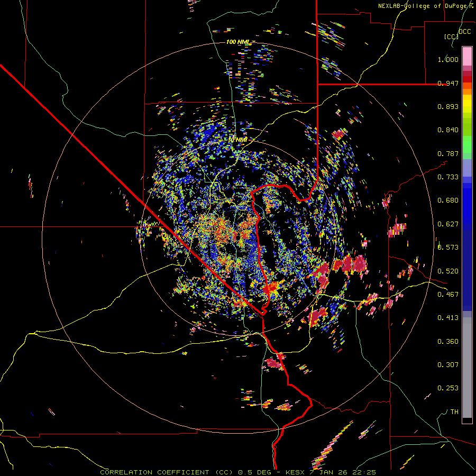This screenshot has height=476, width=476.
Task: Click the 0.467 scale value
Action: pyautogui.click(x=448, y=295)
